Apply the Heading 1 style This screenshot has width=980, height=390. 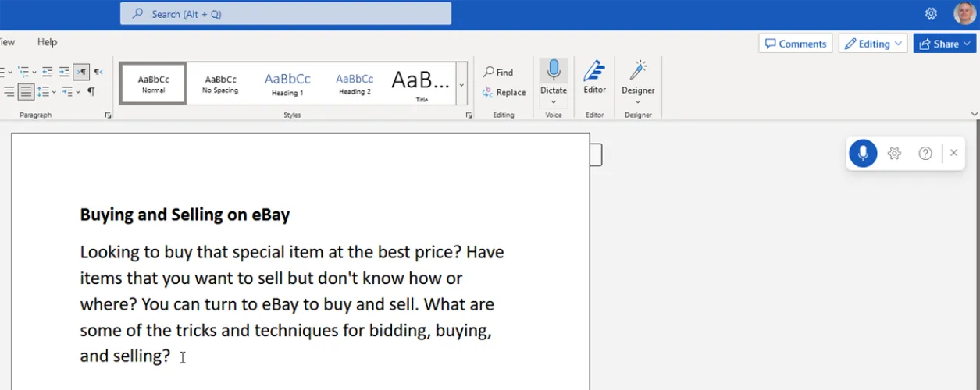[x=287, y=83]
